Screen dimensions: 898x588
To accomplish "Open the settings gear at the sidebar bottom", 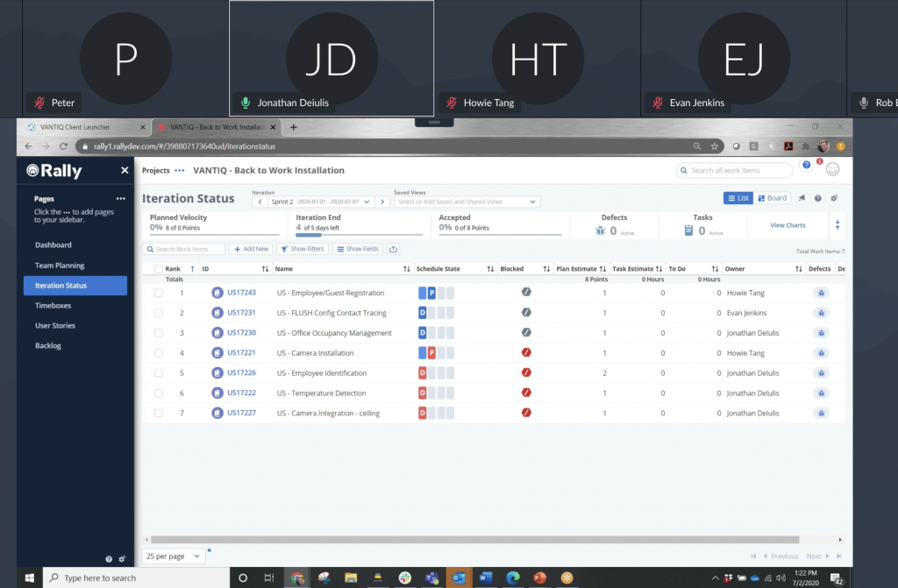I will (x=122, y=559).
